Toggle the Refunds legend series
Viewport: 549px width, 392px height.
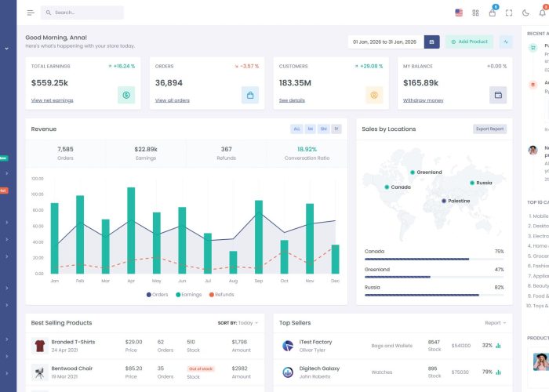tap(222, 295)
